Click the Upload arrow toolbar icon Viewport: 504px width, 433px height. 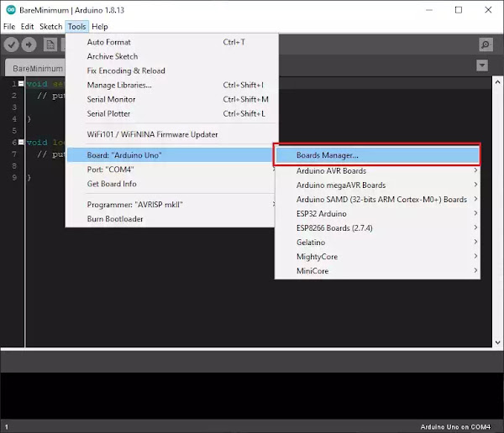(29, 44)
